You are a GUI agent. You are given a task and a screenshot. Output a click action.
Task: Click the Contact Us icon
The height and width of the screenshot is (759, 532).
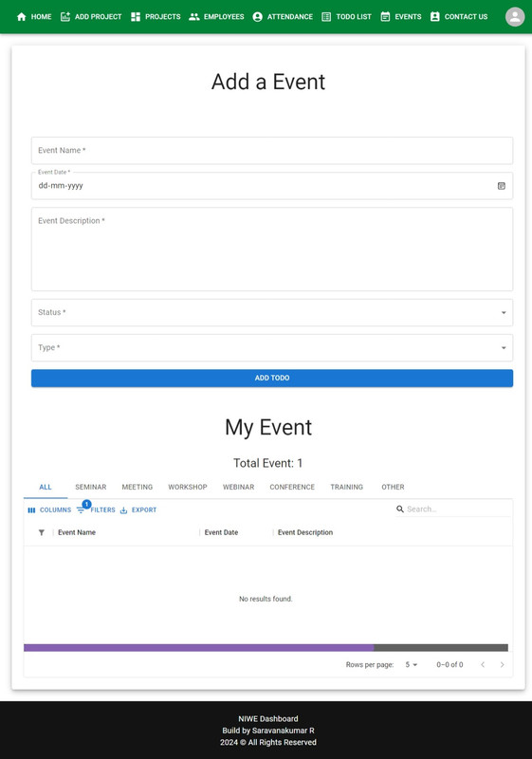coord(434,17)
